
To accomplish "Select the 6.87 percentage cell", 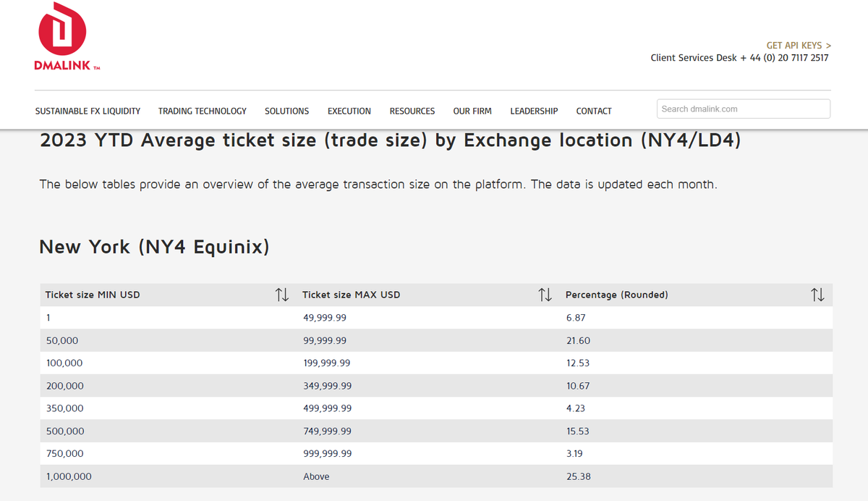I will tap(697, 317).
